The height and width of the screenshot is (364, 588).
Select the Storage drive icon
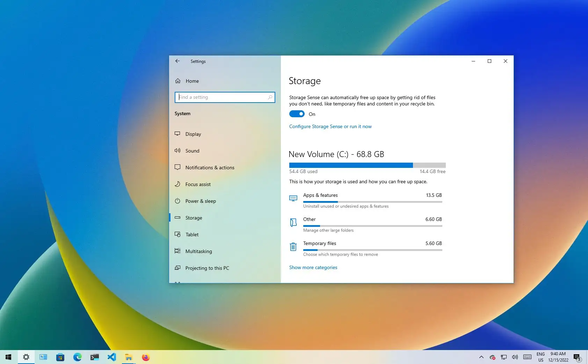(x=178, y=217)
